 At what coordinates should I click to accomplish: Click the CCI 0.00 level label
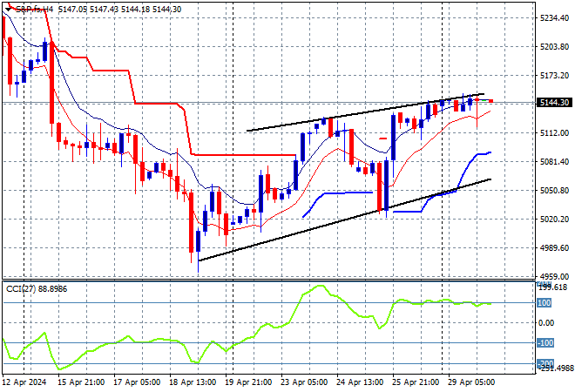tap(545, 322)
